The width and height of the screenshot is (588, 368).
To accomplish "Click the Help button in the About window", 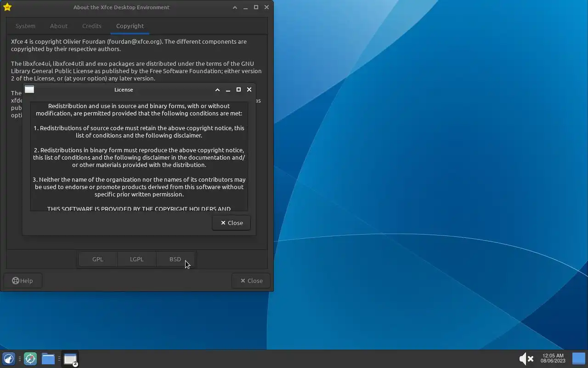I will point(23,281).
